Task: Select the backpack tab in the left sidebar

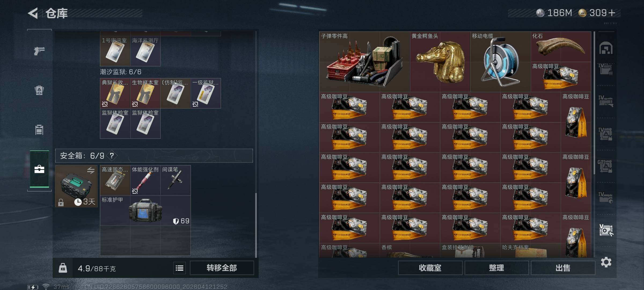Action: (x=39, y=90)
